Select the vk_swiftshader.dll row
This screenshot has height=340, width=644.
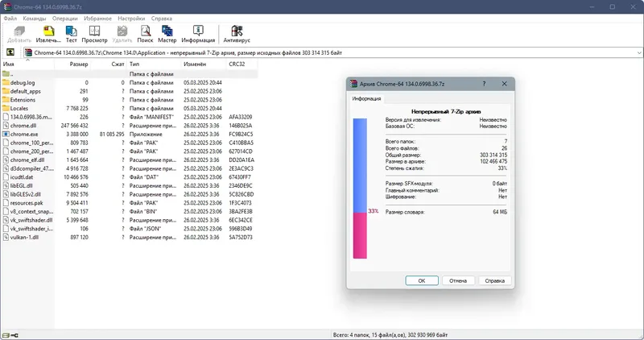tap(130, 220)
